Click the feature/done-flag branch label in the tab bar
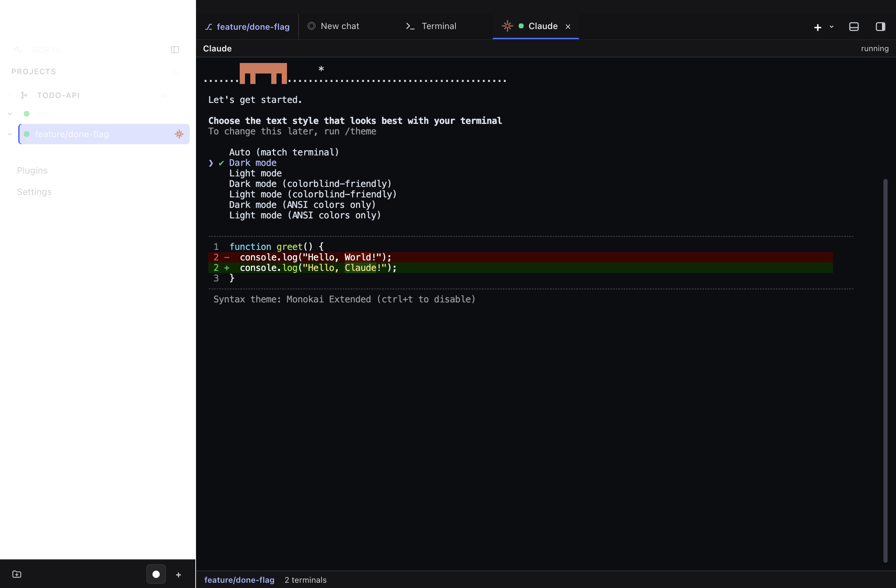This screenshot has height=588, width=896. tap(253, 27)
